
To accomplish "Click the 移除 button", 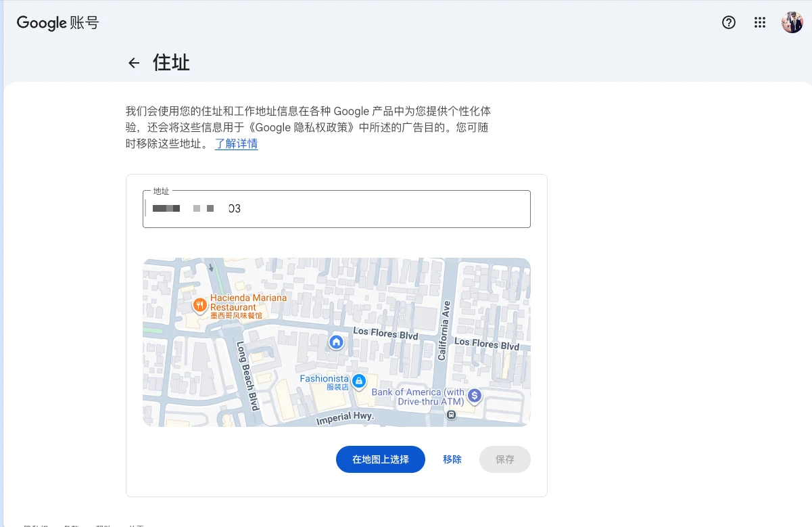I will 452,459.
